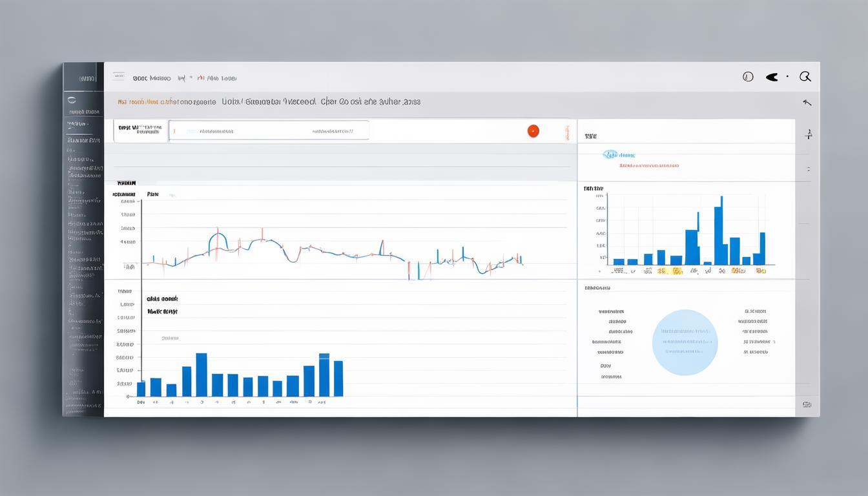Click the vertical orange text right of the orange button
Screen dimensions: 868x496
click(x=568, y=131)
